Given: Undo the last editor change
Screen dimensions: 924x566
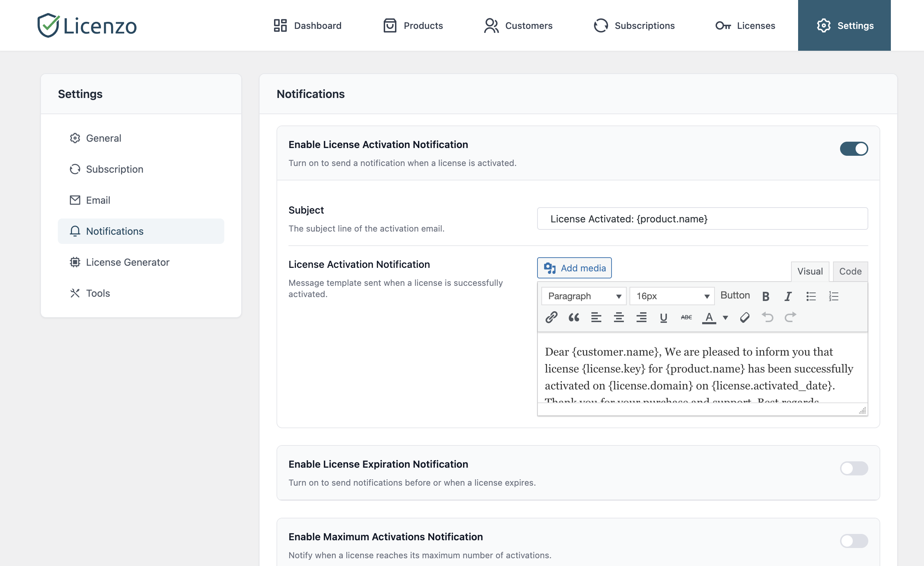Looking at the screenshot, I should pos(768,318).
